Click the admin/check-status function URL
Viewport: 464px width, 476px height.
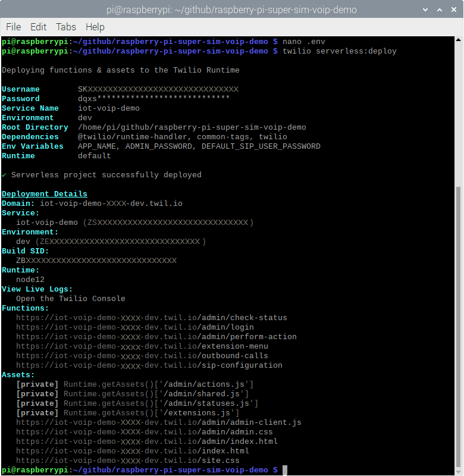(x=152, y=318)
